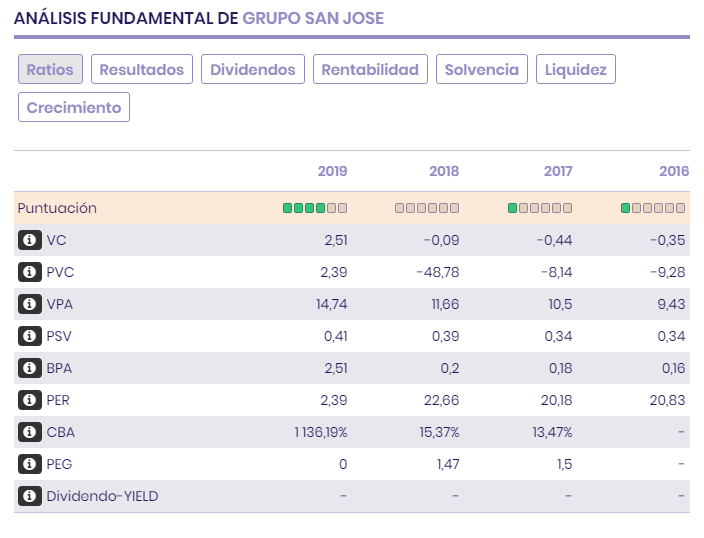The width and height of the screenshot is (704, 538).
Task: Click the 2019 Puntuación score bar
Action: (315, 208)
